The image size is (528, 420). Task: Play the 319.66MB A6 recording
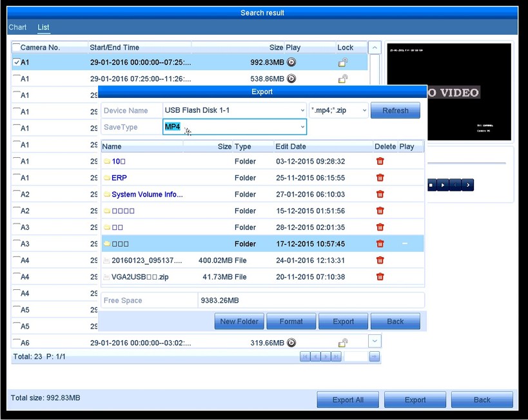pyautogui.click(x=291, y=343)
